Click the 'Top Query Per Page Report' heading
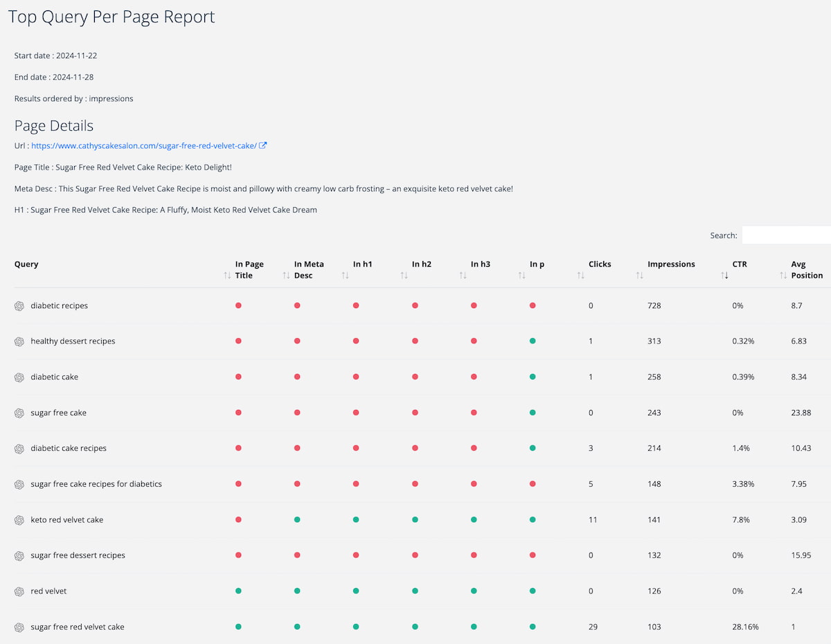 point(111,17)
